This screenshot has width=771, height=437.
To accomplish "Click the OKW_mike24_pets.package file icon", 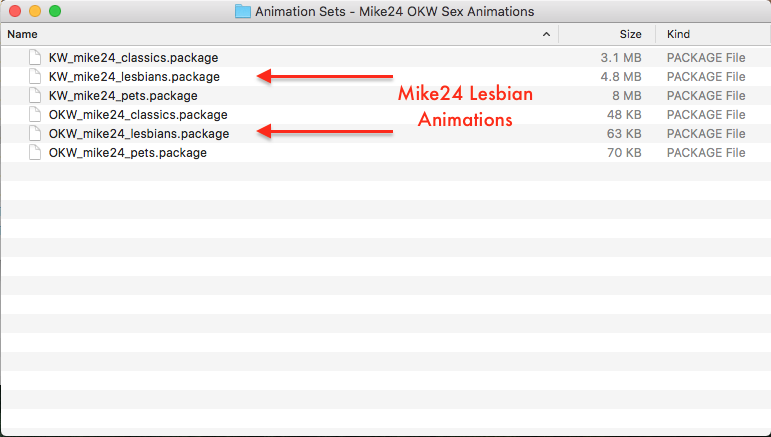I will click(x=35, y=152).
